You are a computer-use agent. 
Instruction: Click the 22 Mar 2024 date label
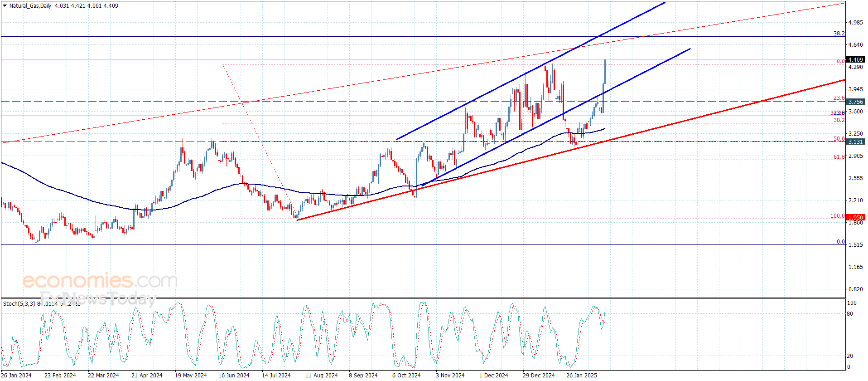tap(103, 375)
